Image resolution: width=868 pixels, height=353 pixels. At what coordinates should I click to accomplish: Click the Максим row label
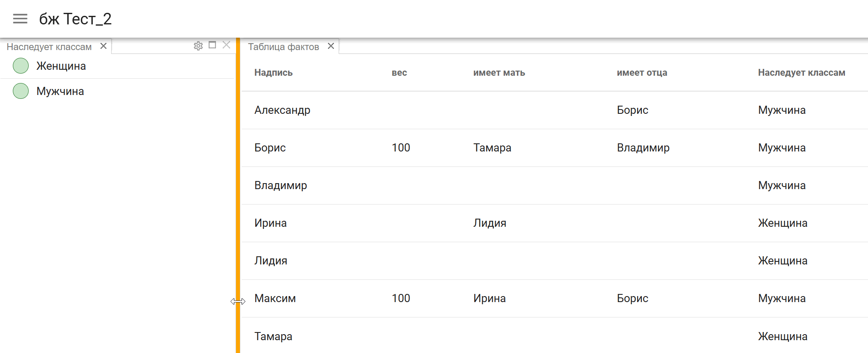275,298
